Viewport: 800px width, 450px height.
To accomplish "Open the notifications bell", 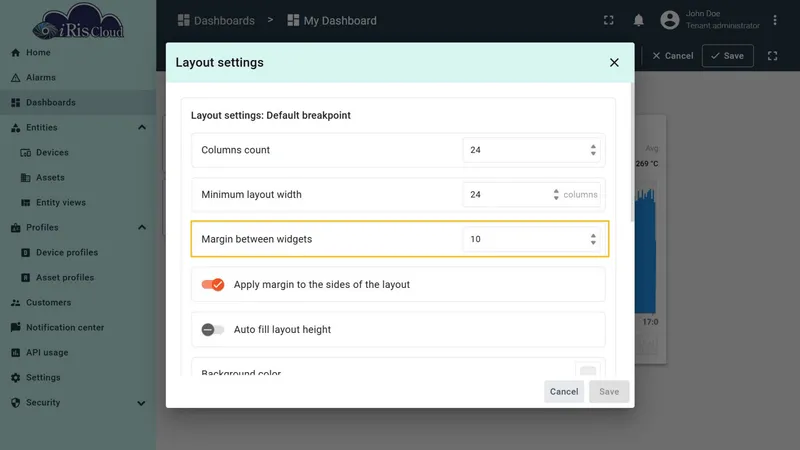I will coord(638,20).
